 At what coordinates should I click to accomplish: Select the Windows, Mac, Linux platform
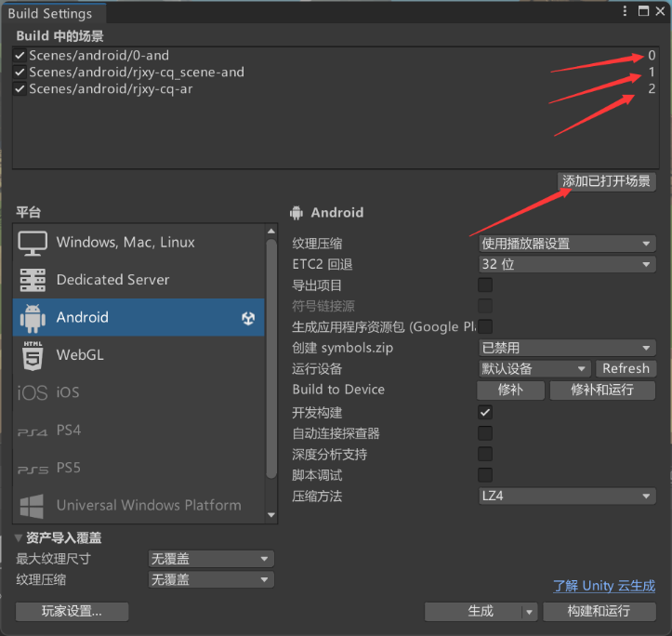click(138, 243)
